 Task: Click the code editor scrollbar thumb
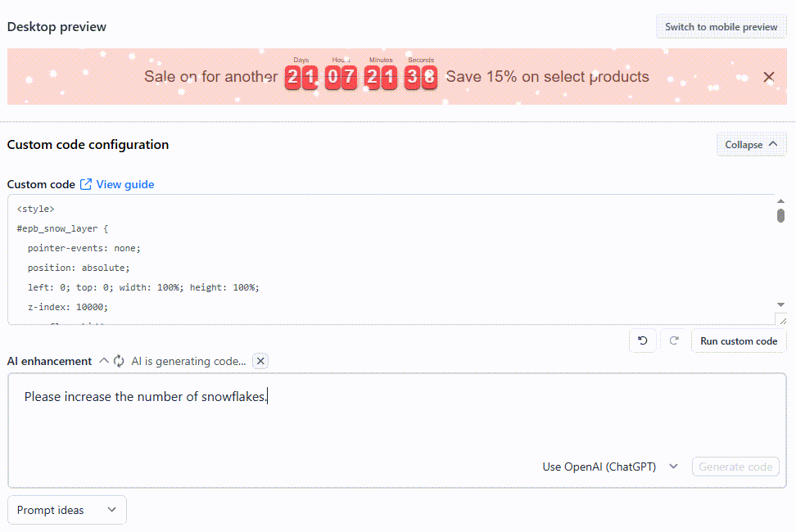780,215
